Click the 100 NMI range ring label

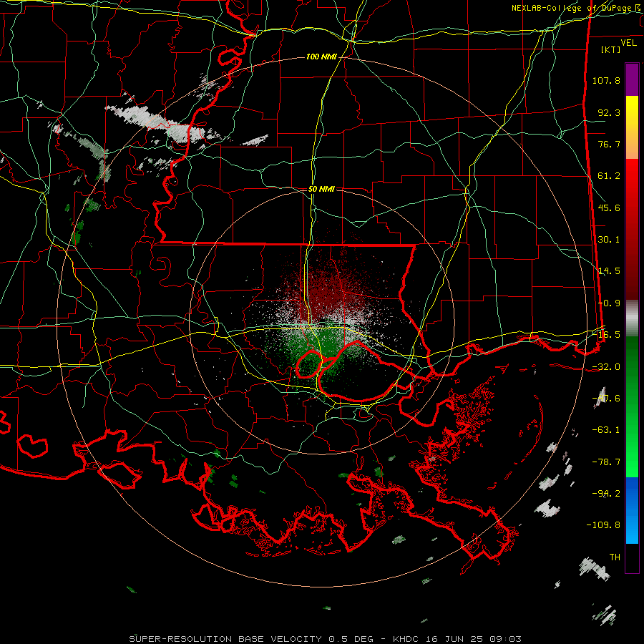(321, 57)
